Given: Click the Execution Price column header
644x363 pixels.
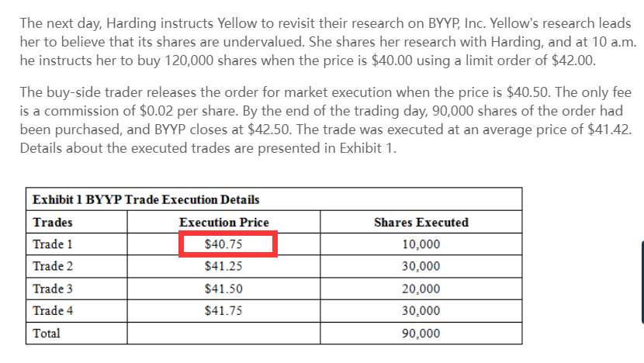Looking at the screenshot, I should click(x=223, y=223).
